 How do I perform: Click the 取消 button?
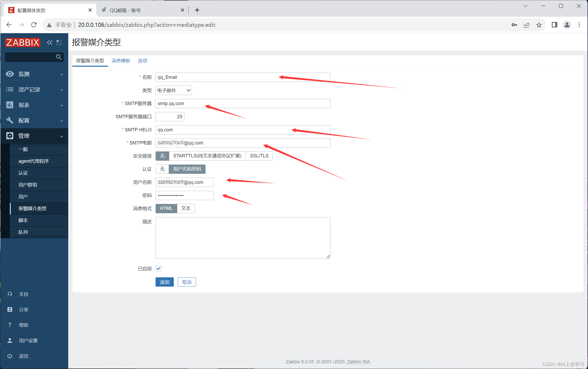187,282
